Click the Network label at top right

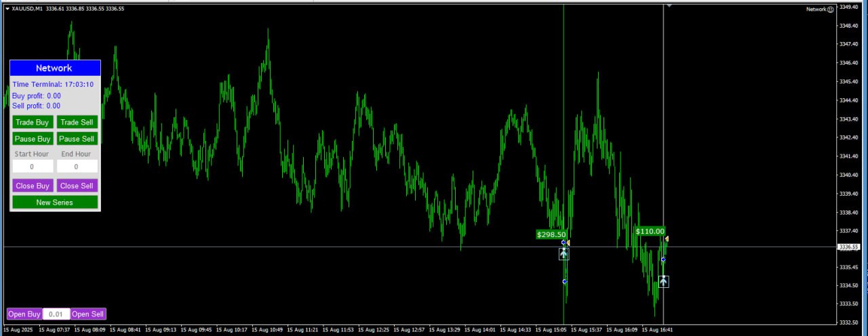click(816, 9)
